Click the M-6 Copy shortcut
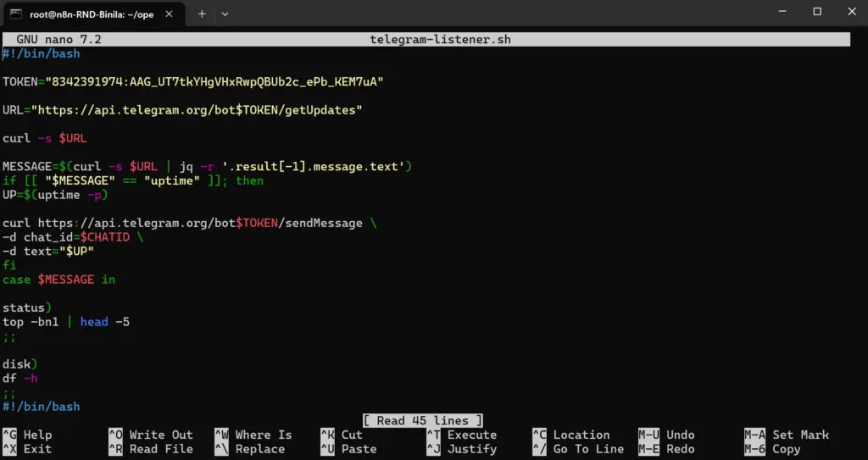 [772, 449]
